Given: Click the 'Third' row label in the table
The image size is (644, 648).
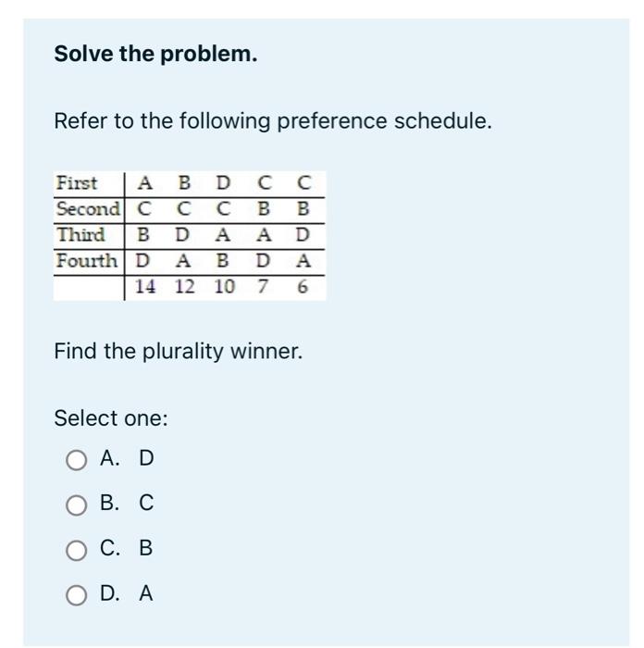Looking at the screenshot, I should (x=81, y=235).
